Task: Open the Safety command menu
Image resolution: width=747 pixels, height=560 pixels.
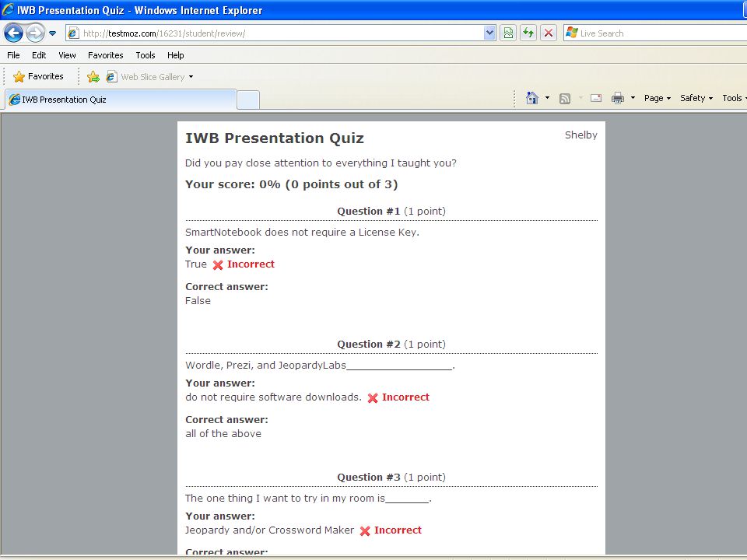Action: click(x=696, y=98)
